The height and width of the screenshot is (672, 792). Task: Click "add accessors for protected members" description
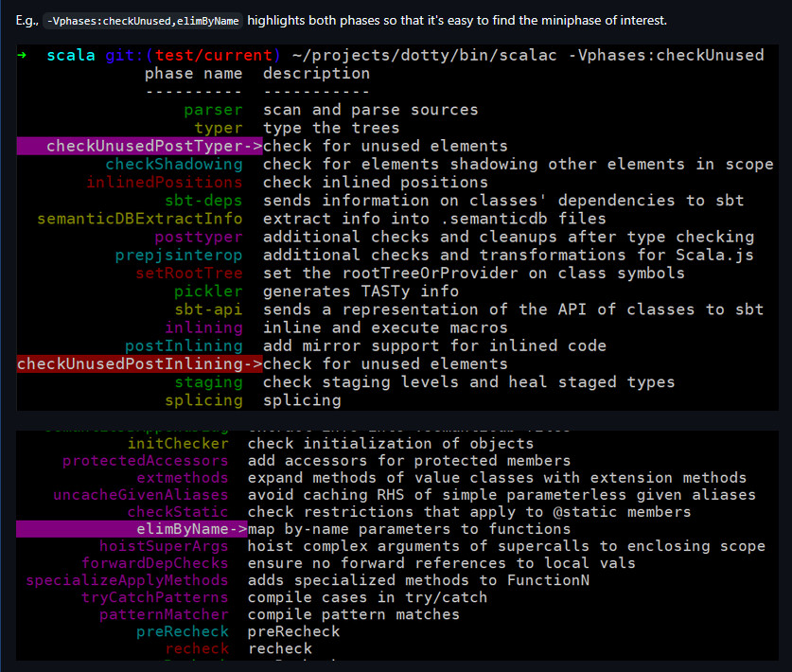coord(409,461)
